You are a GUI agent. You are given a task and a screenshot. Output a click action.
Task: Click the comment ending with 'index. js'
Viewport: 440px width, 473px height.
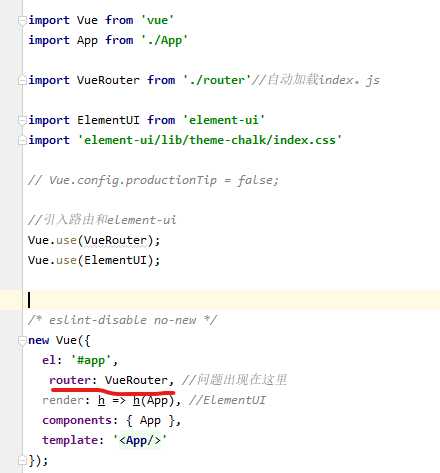(x=315, y=80)
